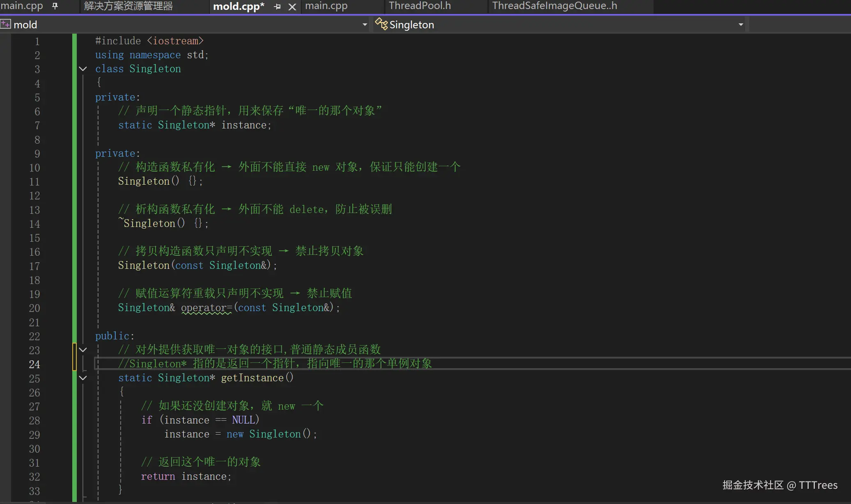The height and width of the screenshot is (504, 851).
Task: Click the mold project icon in navigation bar
Action: 6,25
